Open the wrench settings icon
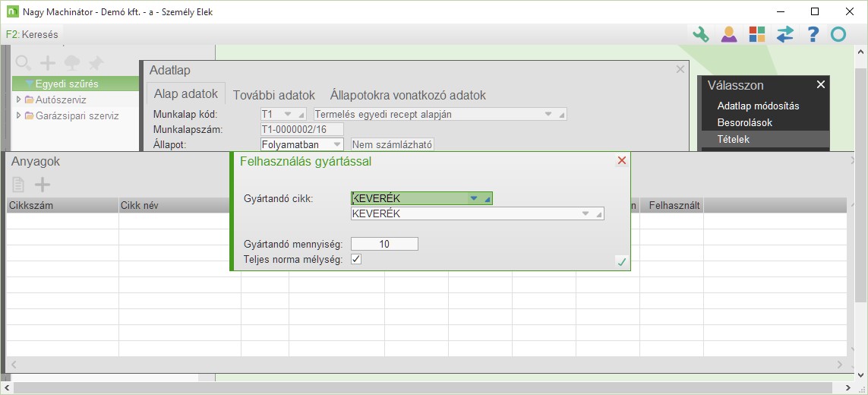Image resolution: width=868 pixels, height=395 pixels. (701, 34)
